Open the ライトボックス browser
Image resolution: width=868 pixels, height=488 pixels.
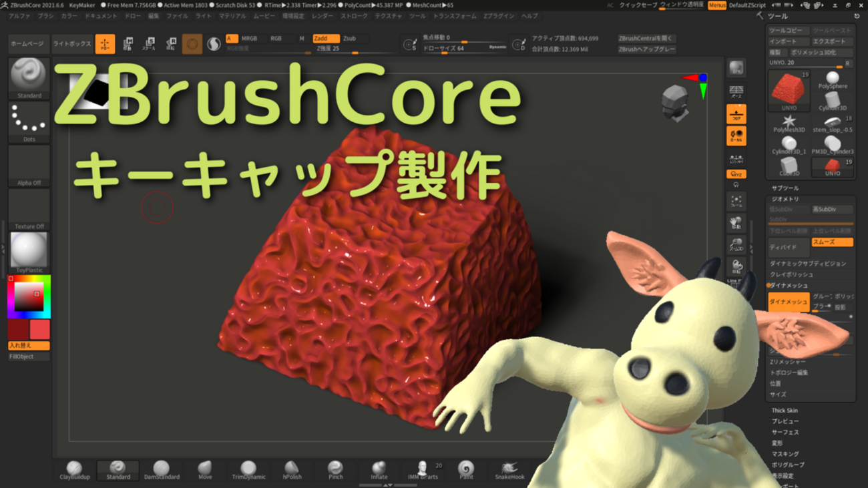(71, 44)
